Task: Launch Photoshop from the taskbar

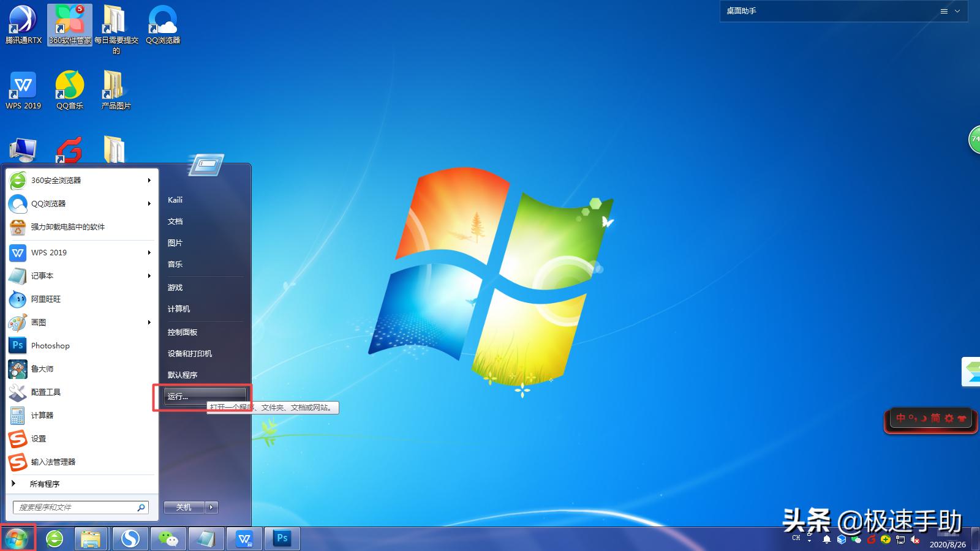Action: (282, 539)
